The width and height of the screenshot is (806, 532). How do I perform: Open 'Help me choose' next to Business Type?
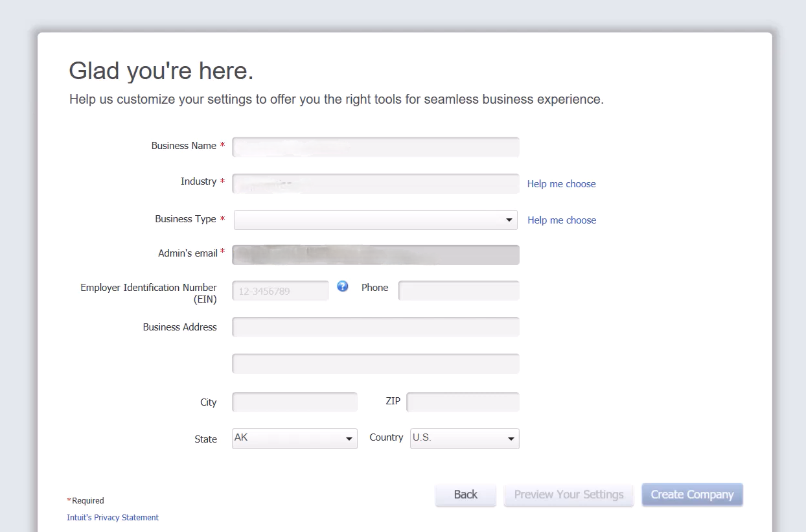click(x=562, y=220)
